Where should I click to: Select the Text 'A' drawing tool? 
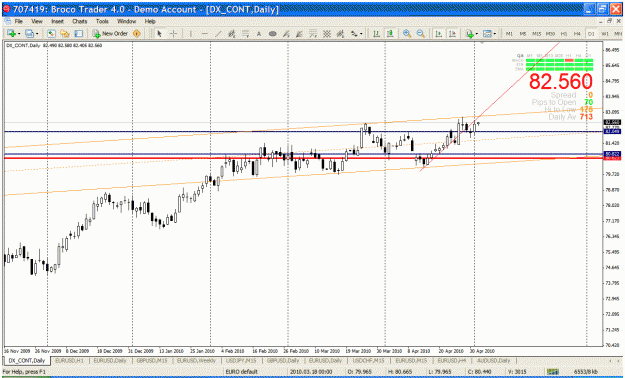point(259,34)
